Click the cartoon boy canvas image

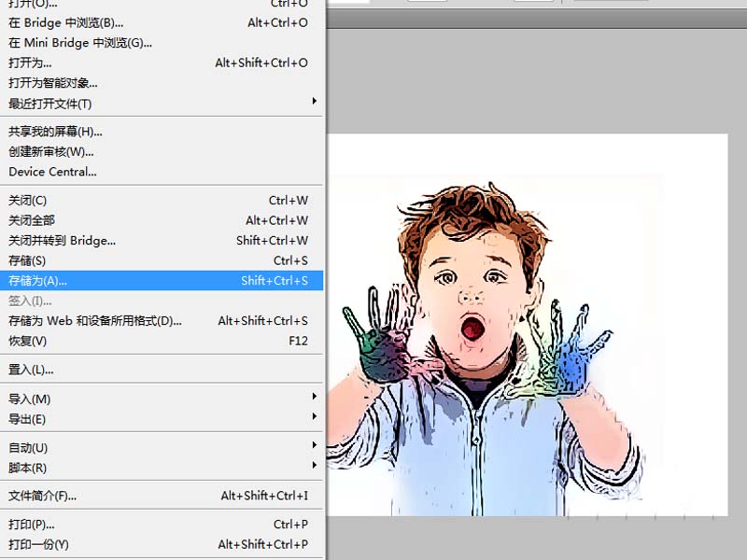point(527,325)
